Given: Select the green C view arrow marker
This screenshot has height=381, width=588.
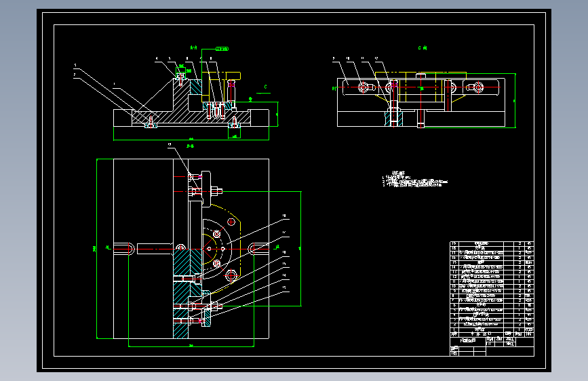Looking at the screenshot, I should coord(264,89).
